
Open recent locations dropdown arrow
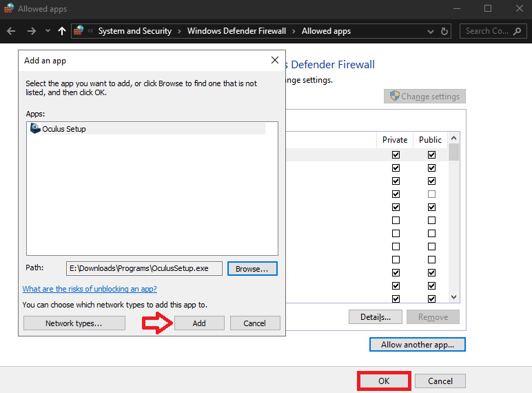click(x=48, y=31)
